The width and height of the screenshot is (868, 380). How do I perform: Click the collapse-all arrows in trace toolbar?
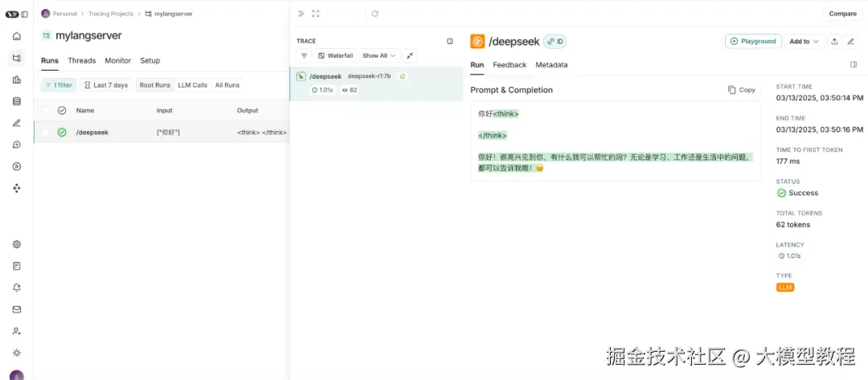(x=410, y=56)
